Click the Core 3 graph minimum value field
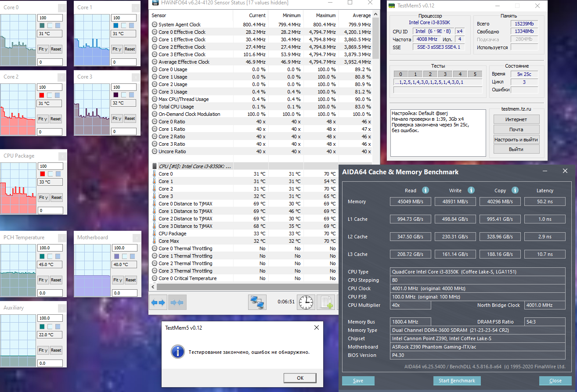The width and height of the screenshot is (577, 392). click(123, 131)
